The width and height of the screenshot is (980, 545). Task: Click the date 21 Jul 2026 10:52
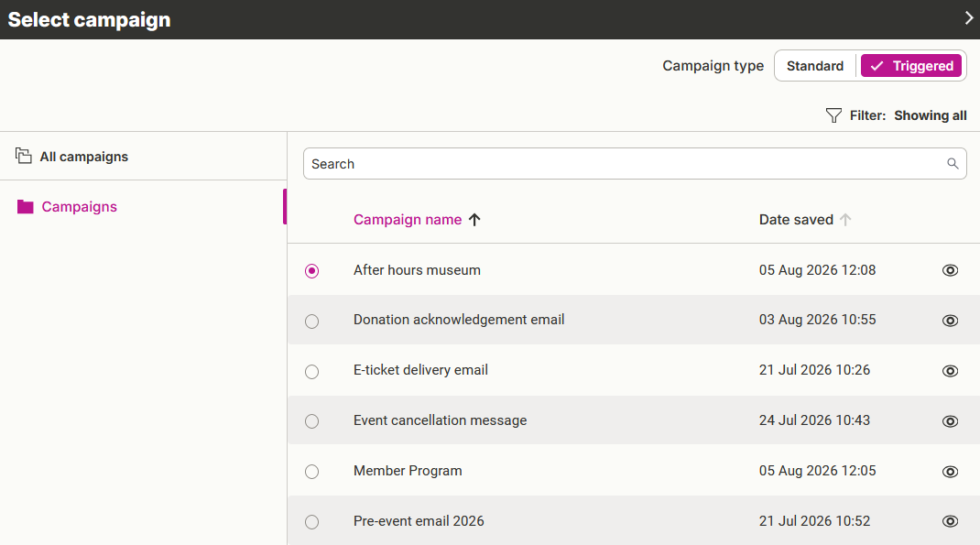[x=814, y=521]
